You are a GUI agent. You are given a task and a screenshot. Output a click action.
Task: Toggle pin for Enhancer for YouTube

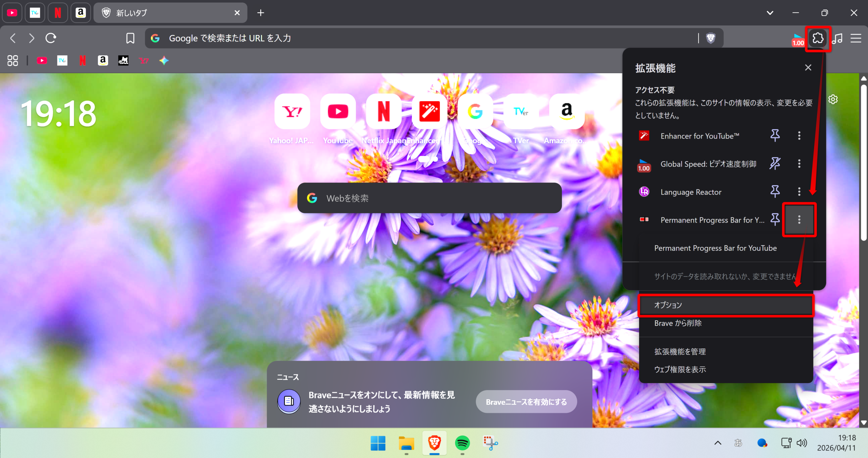click(775, 136)
